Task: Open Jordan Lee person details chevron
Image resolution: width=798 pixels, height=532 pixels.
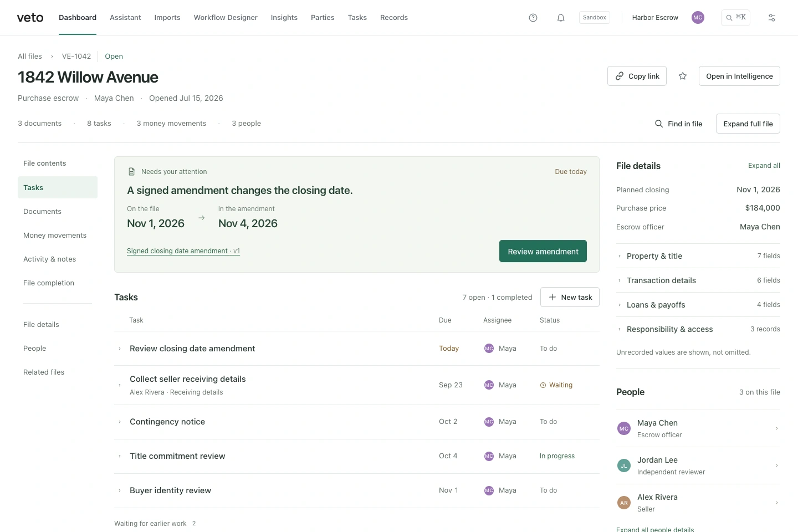Action: [x=777, y=465]
